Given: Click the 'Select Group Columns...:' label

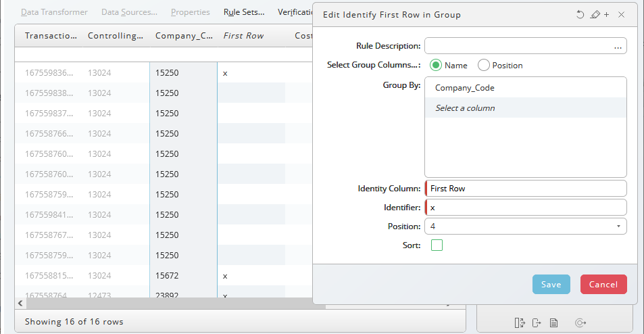Looking at the screenshot, I should tap(373, 65).
